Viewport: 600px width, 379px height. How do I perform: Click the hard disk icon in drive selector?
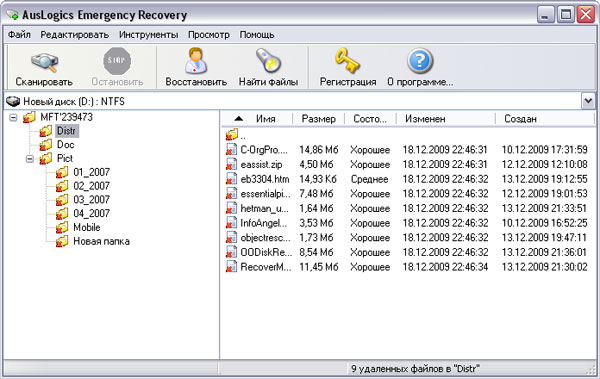click(13, 101)
